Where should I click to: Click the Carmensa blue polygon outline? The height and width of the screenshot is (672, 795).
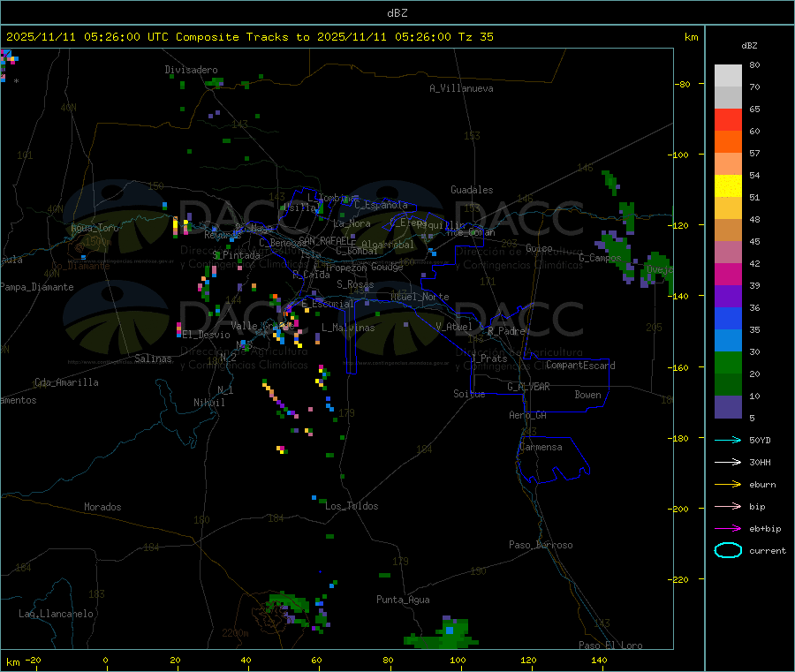[x=553, y=459]
